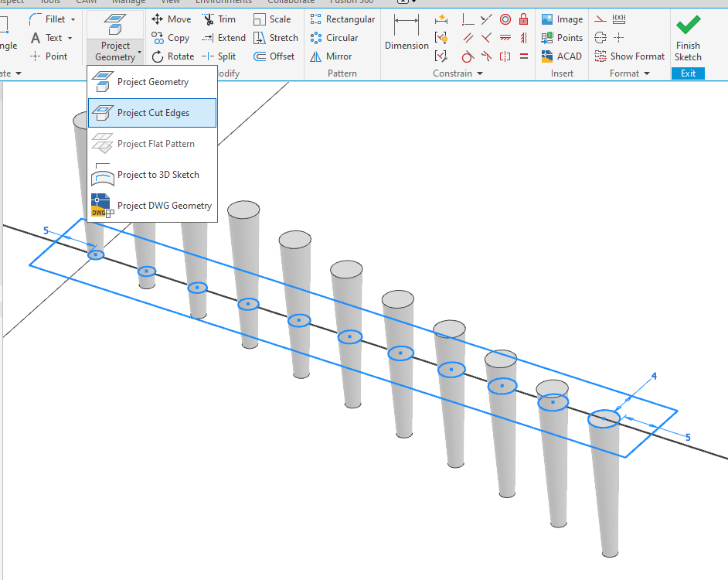Enable Automatic Dimensions
The height and width of the screenshot is (580, 728).
(441, 19)
